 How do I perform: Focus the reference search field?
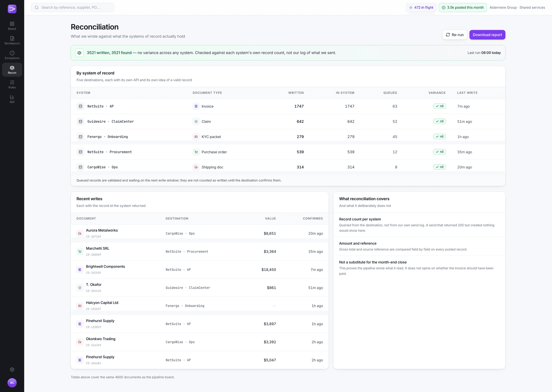[x=72, y=7]
